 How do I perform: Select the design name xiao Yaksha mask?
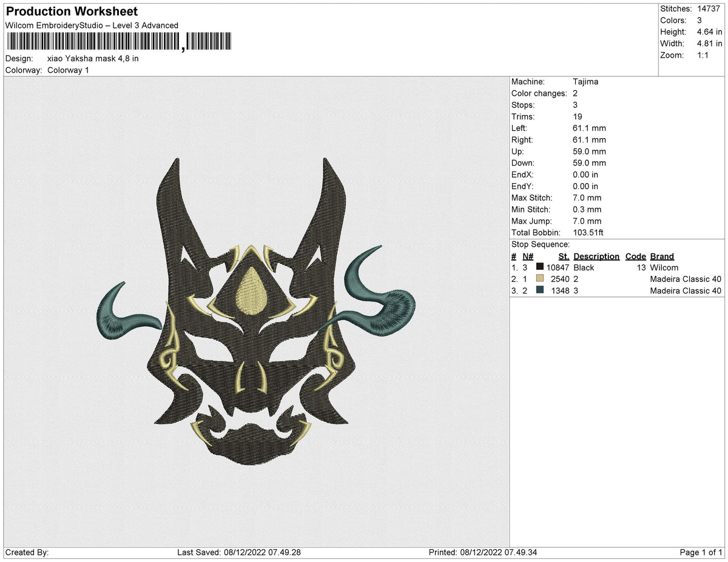tap(93, 58)
